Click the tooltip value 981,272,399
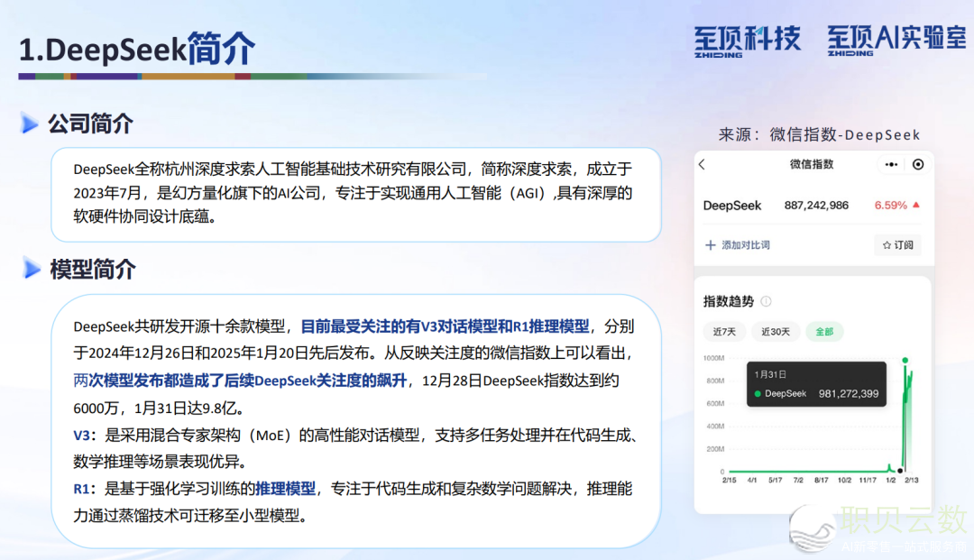This screenshot has width=974, height=560. [x=849, y=393]
